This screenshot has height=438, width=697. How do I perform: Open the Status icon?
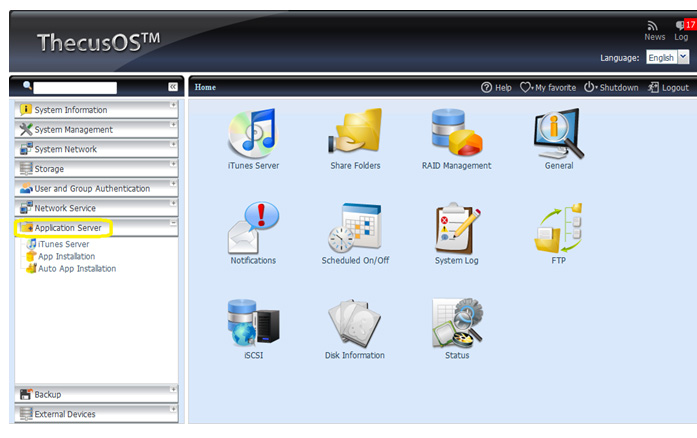[457, 323]
